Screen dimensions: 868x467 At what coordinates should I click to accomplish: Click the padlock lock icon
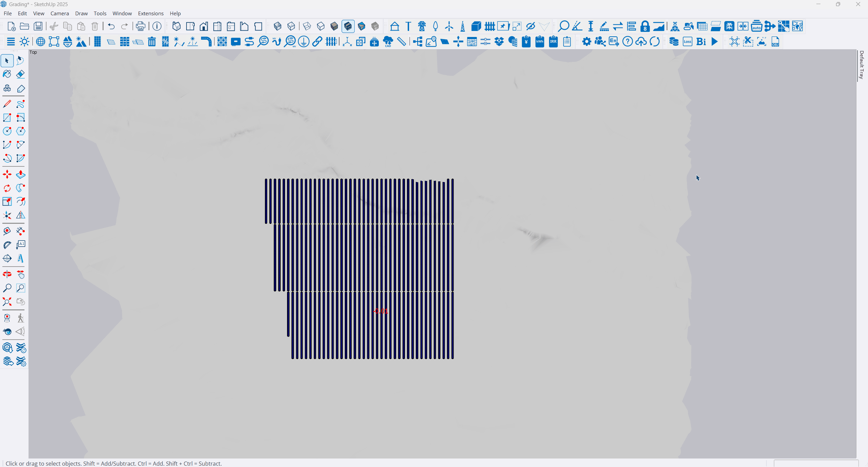pos(645,26)
